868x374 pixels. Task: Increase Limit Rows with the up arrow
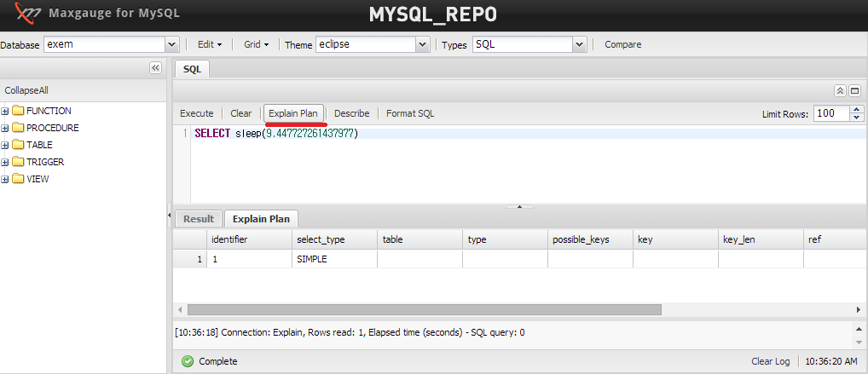click(x=857, y=110)
